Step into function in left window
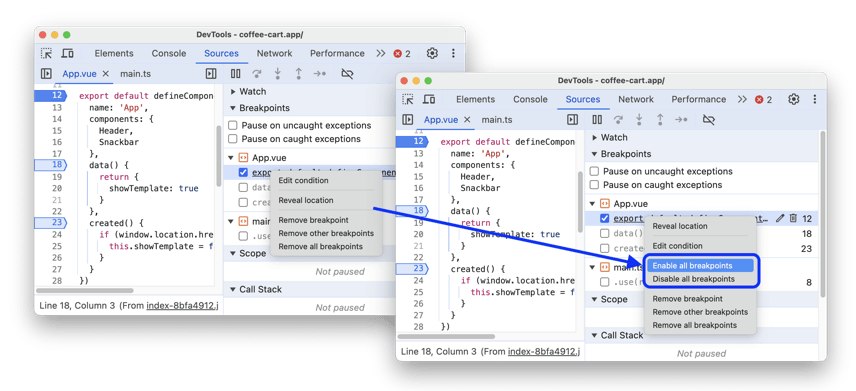Viewport: 856px width, 391px height. 277,74
